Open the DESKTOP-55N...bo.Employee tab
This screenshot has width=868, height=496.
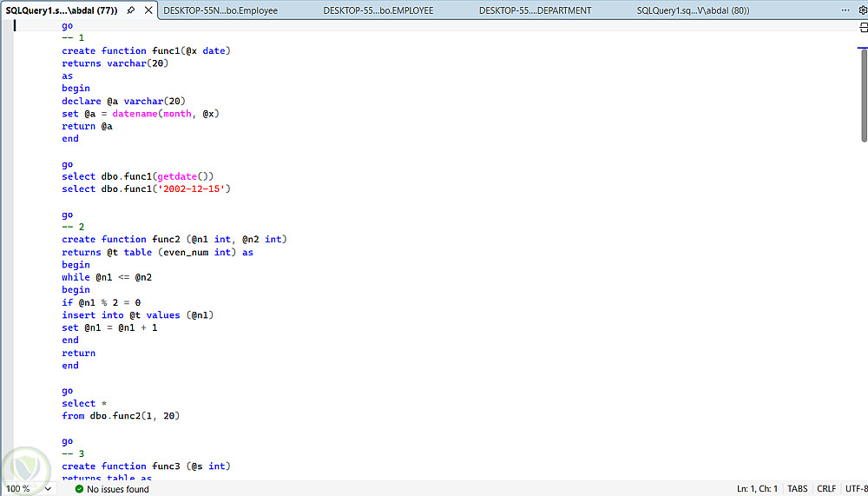[x=220, y=10]
